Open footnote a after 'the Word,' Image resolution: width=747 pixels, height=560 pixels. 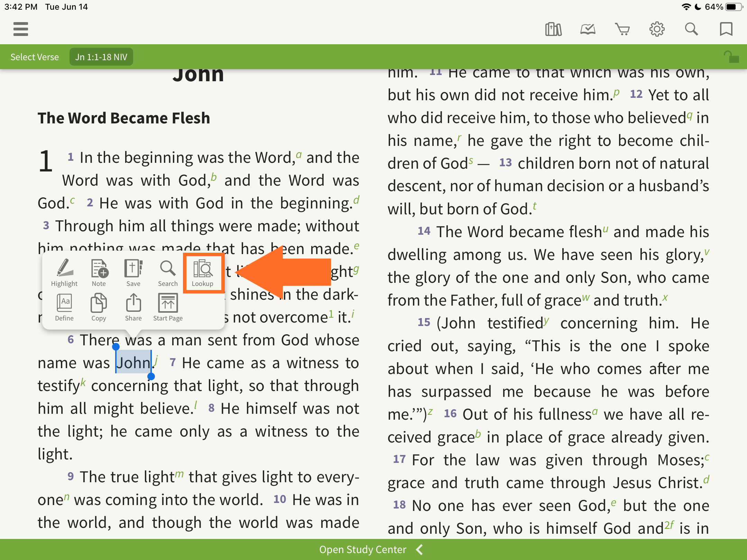(x=299, y=155)
